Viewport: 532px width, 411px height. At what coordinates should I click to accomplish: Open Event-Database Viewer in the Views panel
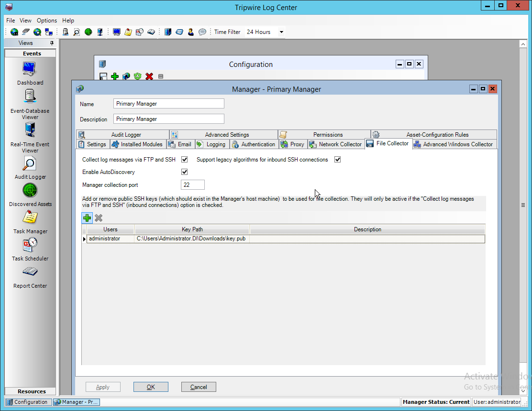coord(30,105)
